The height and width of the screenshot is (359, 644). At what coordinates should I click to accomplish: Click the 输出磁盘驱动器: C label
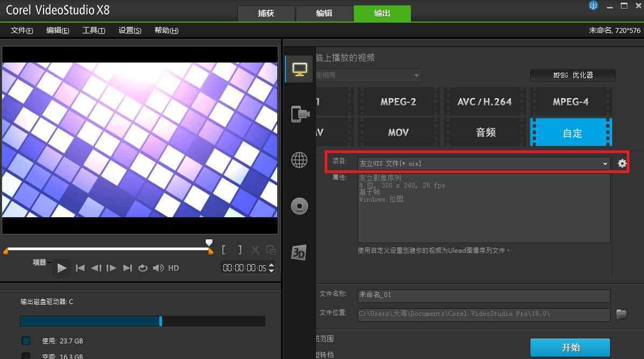point(47,302)
